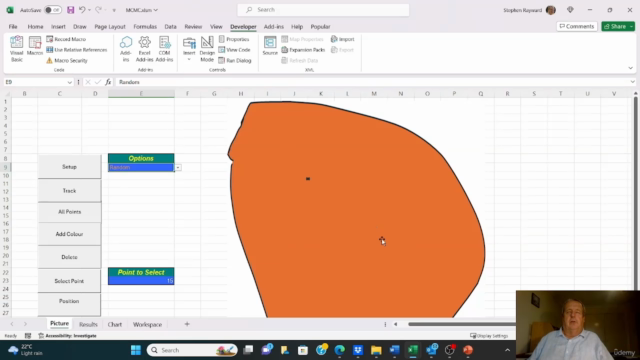
Task: Click the Select Point button
Action: click(69, 281)
